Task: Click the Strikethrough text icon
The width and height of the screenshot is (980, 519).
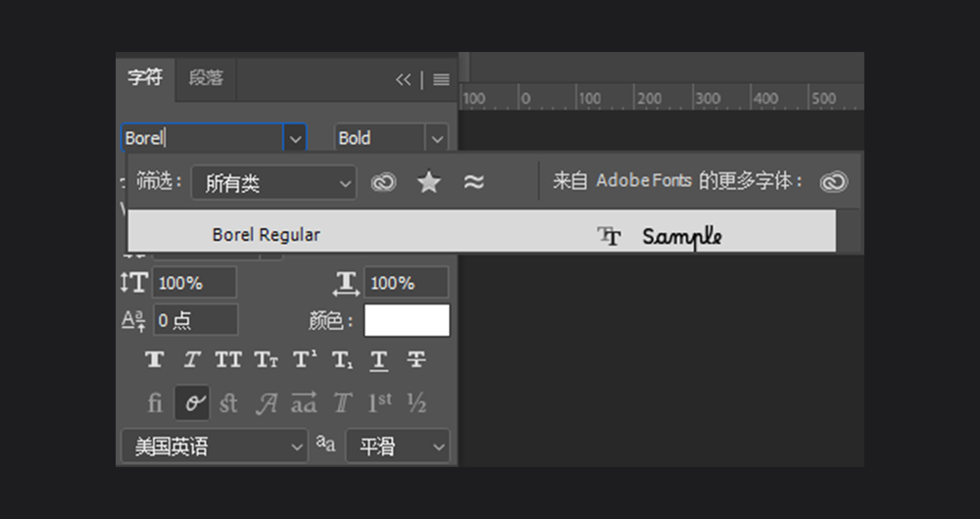Action: pyautogui.click(x=416, y=360)
